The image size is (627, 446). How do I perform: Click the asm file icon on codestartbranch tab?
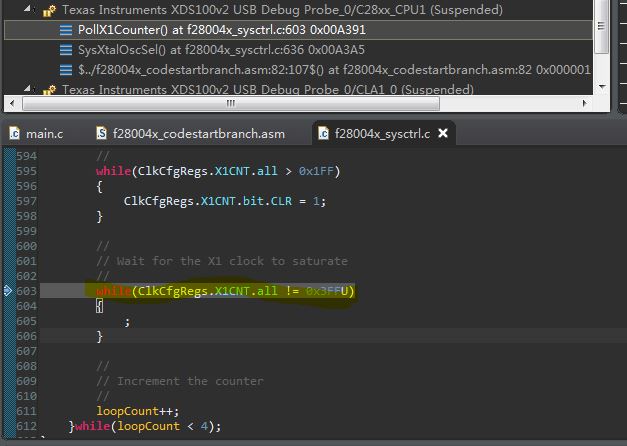(102, 133)
